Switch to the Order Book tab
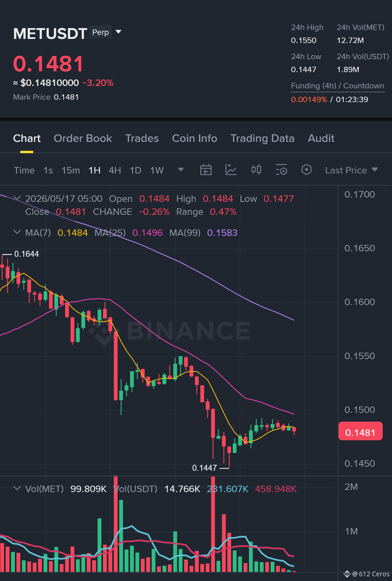This screenshot has height=581, width=392. point(83,138)
